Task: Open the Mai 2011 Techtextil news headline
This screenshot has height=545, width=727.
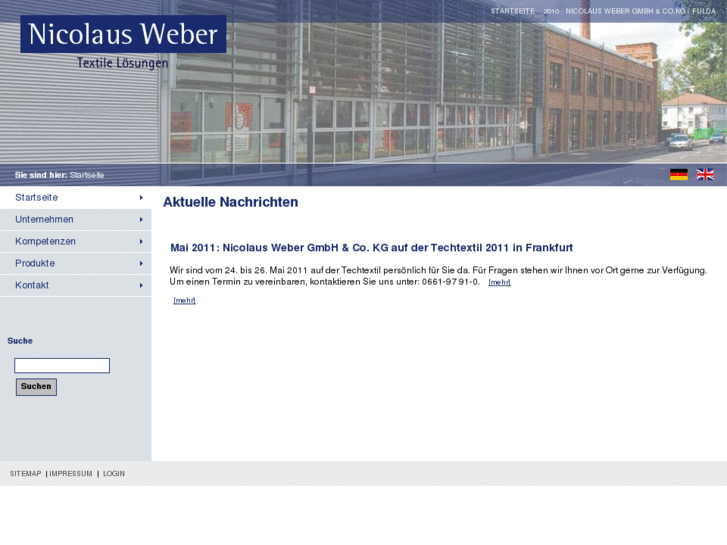Action: click(371, 248)
